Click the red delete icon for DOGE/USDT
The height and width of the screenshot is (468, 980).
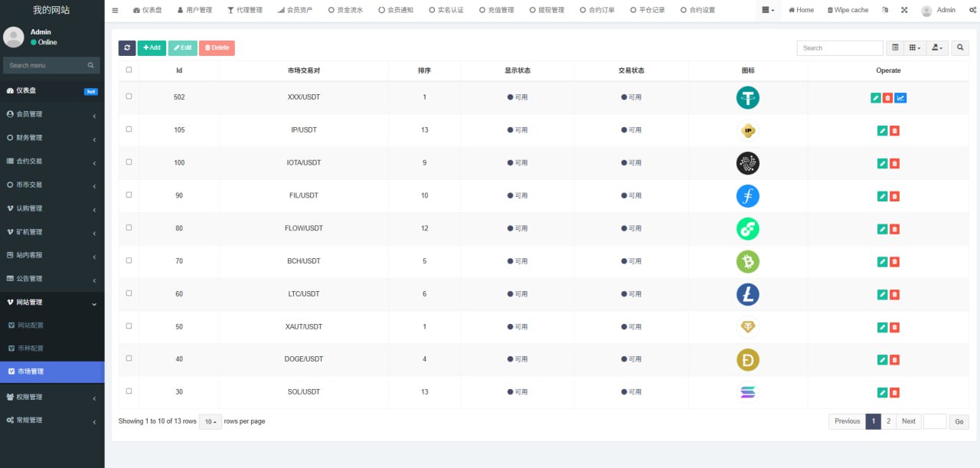coord(894,359)
